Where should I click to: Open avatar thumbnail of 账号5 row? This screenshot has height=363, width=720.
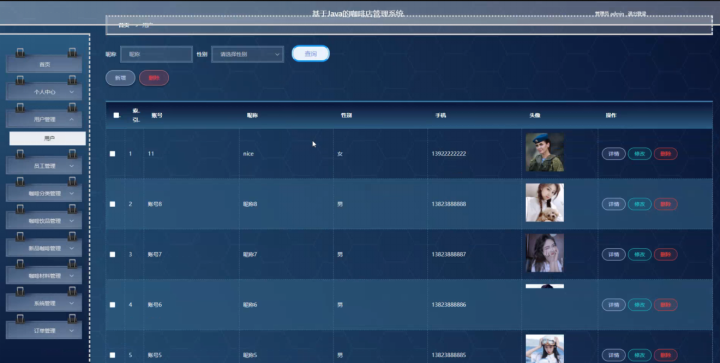tap(545, 349)
